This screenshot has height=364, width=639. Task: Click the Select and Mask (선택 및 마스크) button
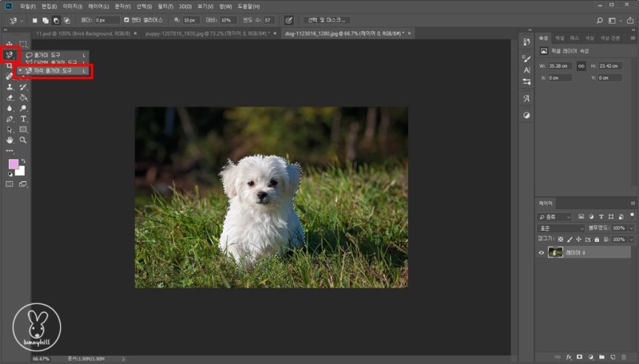pos(325,19)
